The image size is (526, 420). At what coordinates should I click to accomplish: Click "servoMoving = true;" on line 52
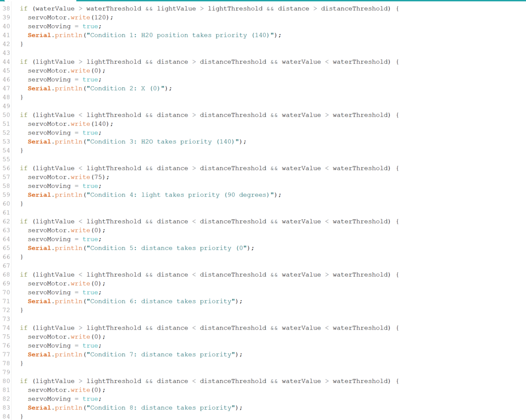click(64, 133)
